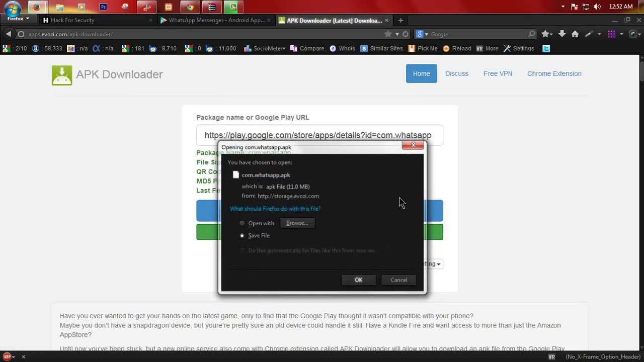
Task: Click Pick Me toolbar button
Action: [423, 48]
